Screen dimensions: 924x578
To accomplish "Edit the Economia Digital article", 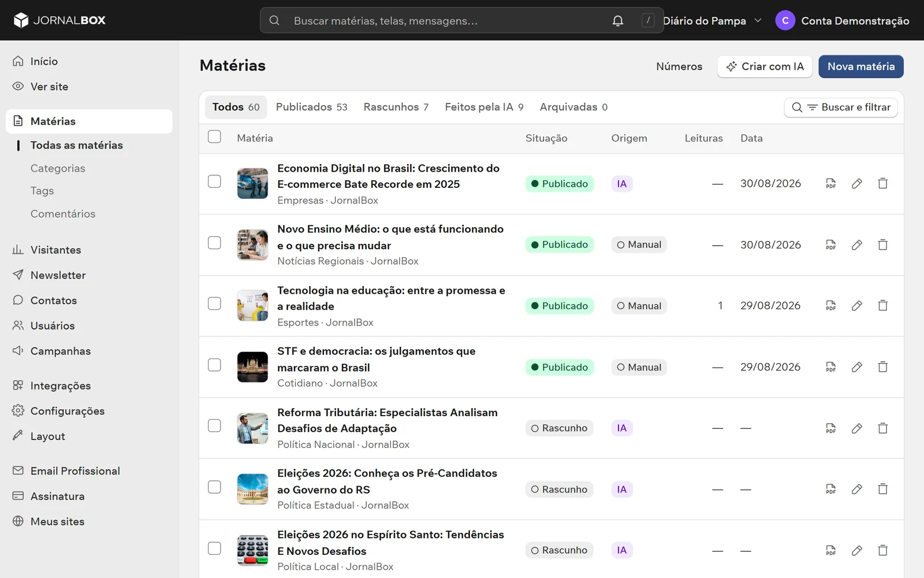I will [857, 184].
